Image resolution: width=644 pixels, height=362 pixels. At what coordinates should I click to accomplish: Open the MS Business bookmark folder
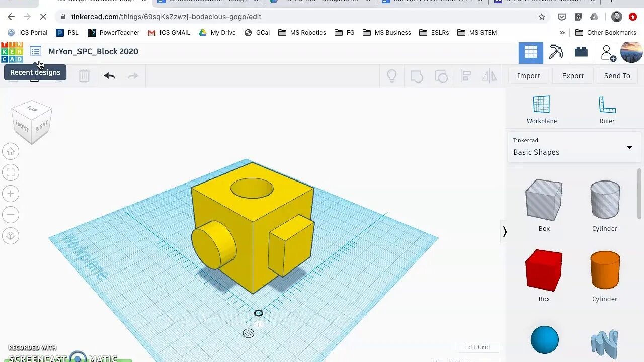tap(386, 33)
